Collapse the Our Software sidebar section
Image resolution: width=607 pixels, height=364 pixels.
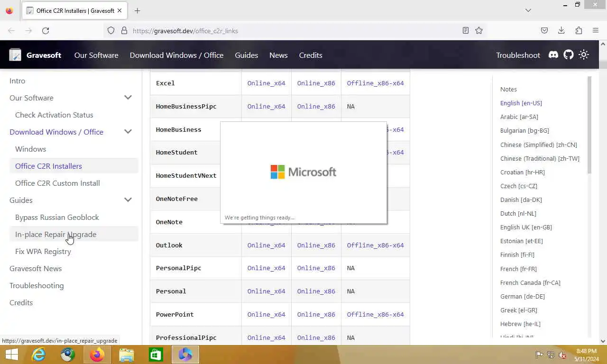(x=128, y=98)
